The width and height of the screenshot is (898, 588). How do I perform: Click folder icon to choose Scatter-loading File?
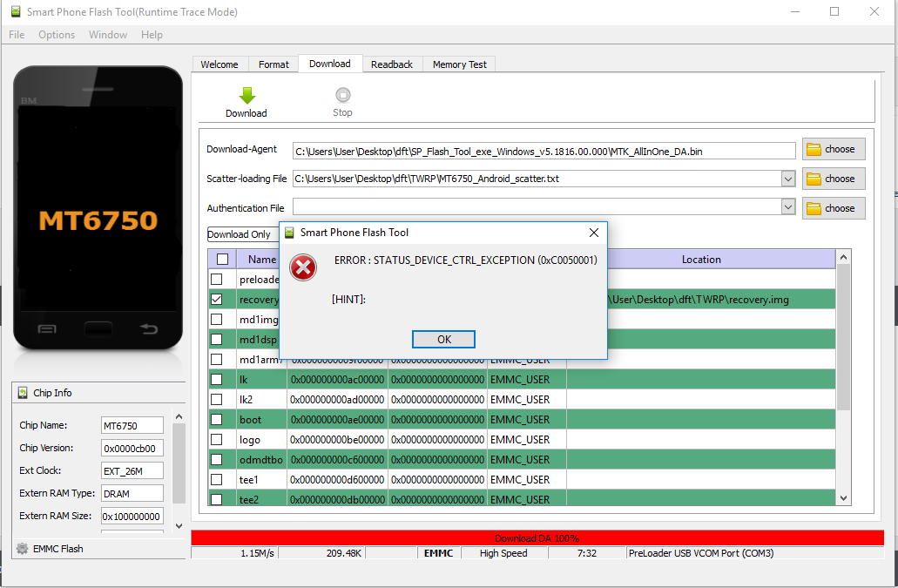[814, 179]
